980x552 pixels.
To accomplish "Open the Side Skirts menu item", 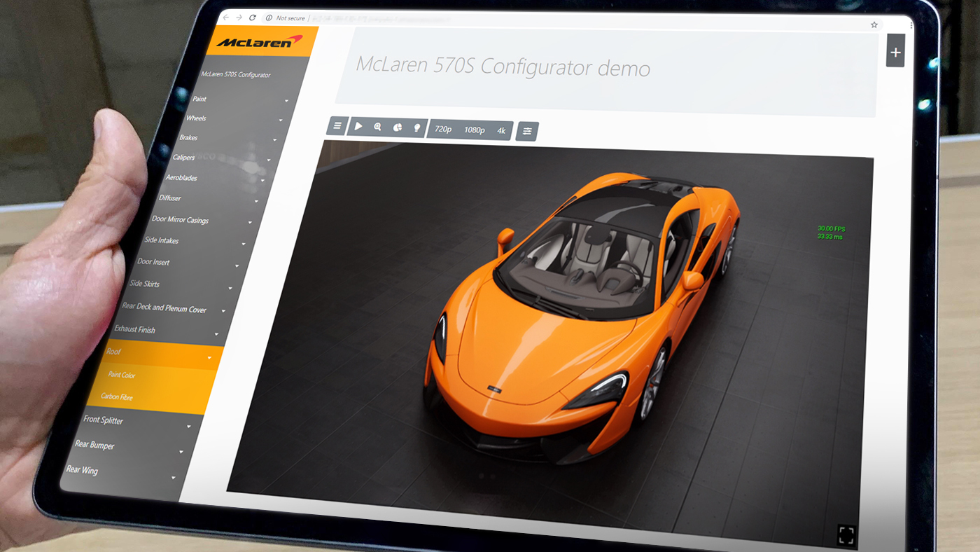I will 144,284.
